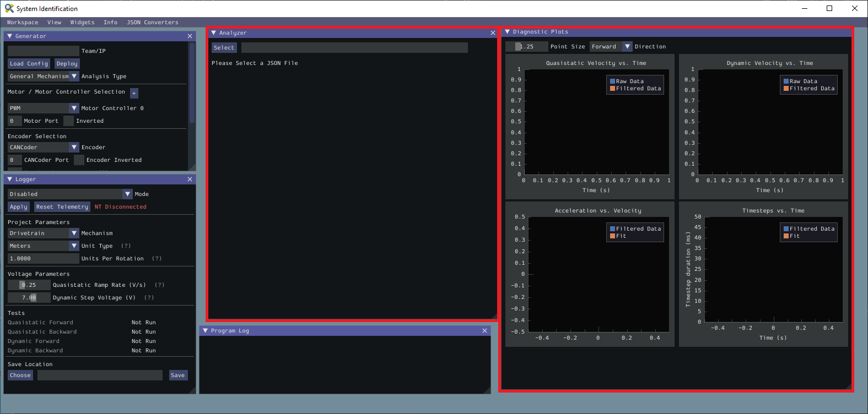Adjust the Dynamic Step Voltage slider
The width and height of the screenshot is (868, 414).
pos(29,298)
